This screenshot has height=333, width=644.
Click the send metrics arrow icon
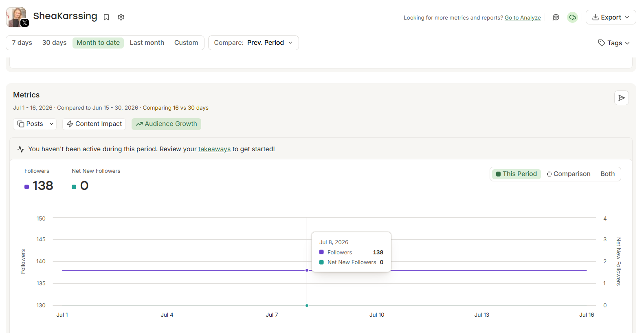pos(621,98)
